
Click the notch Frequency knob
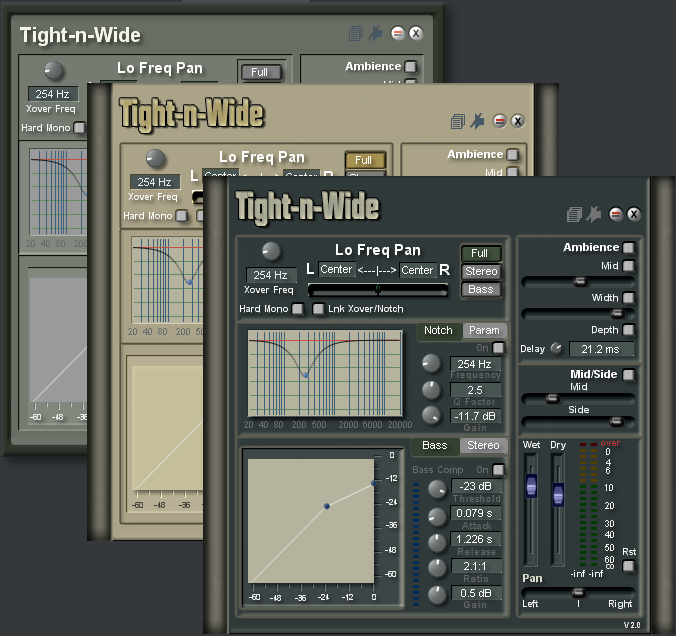pos(431,363)
